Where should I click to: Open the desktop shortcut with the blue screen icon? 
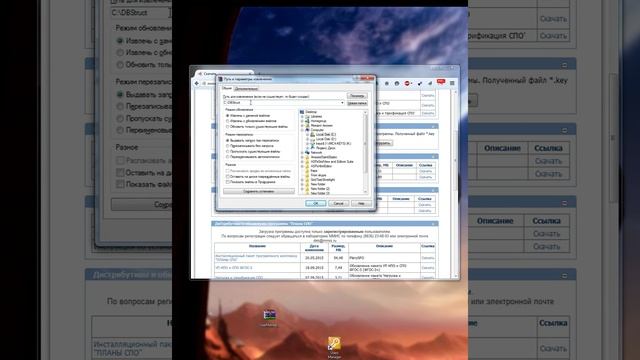tap(269, 315)
